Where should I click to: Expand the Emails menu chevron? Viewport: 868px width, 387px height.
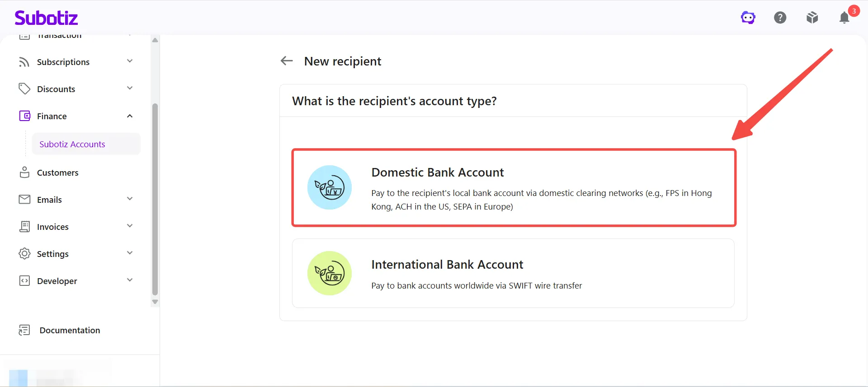point(130,199)
